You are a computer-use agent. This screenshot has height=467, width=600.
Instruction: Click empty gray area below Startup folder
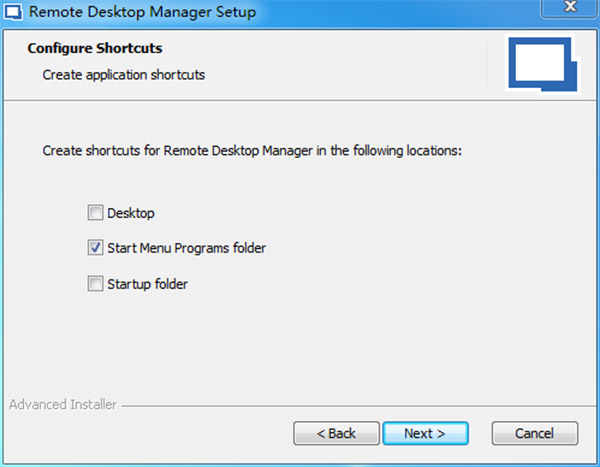point(300,345)
